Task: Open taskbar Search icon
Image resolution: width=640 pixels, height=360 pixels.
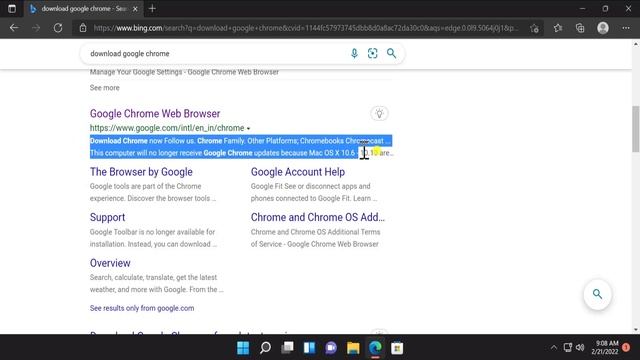Action: tap(265, 348)
